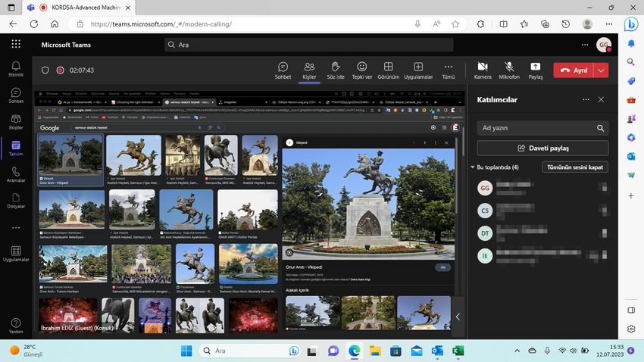This screenshot has height=362, width=644.
Task: Turn on the Kamera
Action: (483, 70)
